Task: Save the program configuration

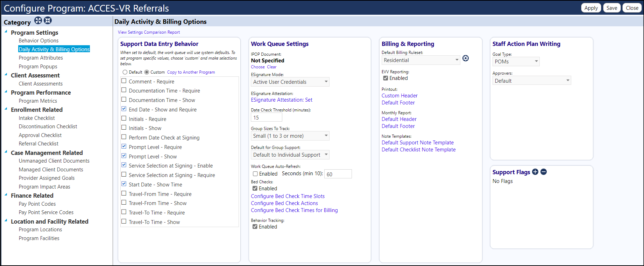Action: coord(612,8)
